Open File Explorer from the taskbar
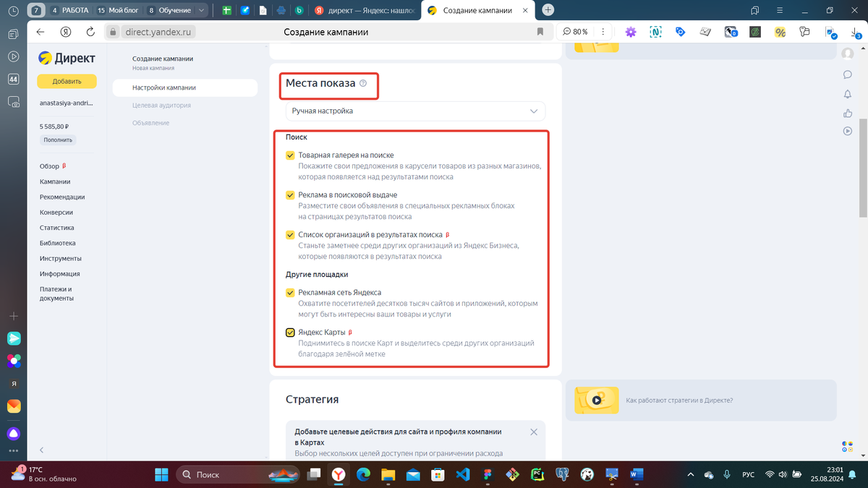 pos(388,474)
